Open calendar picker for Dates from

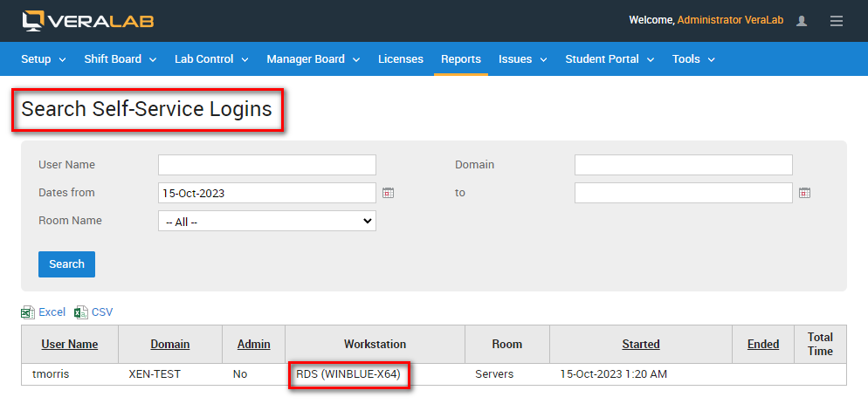388,193
